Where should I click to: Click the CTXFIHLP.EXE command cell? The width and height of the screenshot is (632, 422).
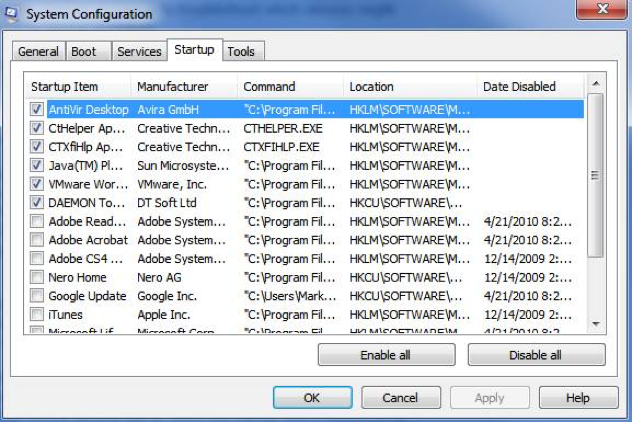tap(281, 147)
